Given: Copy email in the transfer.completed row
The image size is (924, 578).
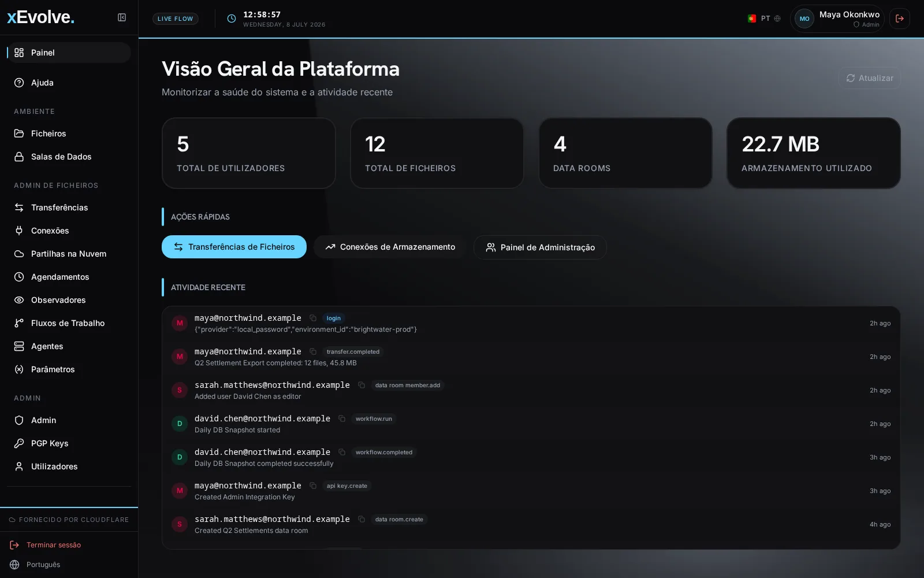Looking at the screenshot, I should 313,351.
